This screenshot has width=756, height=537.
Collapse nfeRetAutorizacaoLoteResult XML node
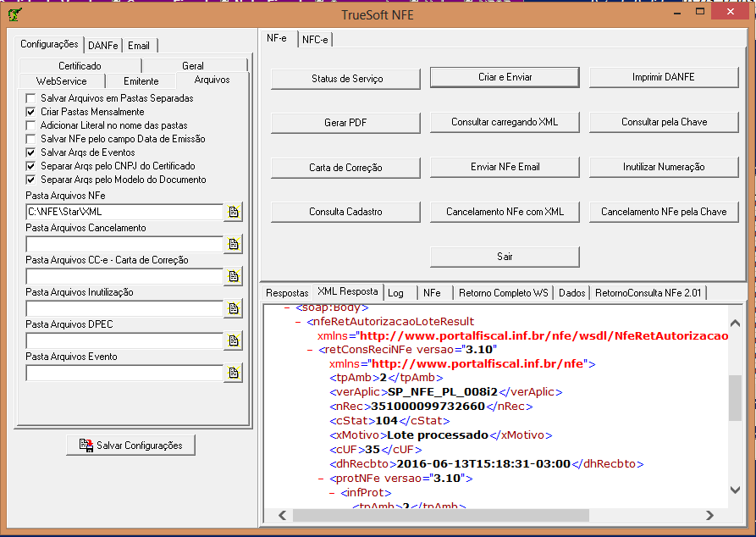tap(298, 322)
